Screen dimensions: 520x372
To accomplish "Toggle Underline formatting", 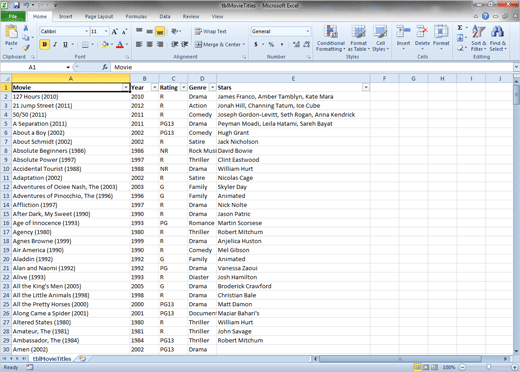I will (x=65, y=44).
